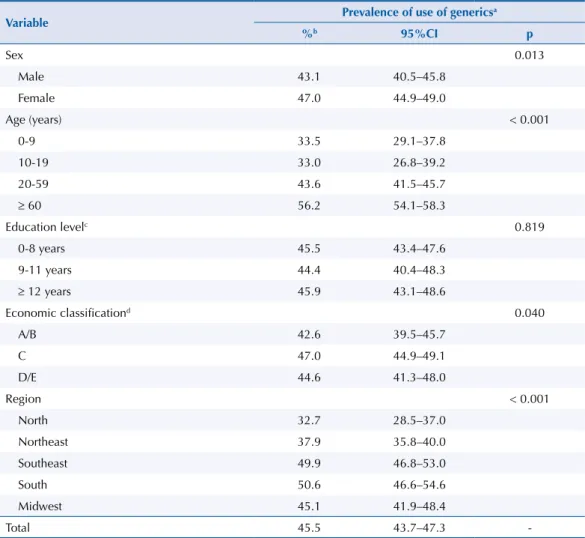Click interval 46.6–54.6 for South
The height and width of the screenshot is (538, 585).
(x=419, y=485)
